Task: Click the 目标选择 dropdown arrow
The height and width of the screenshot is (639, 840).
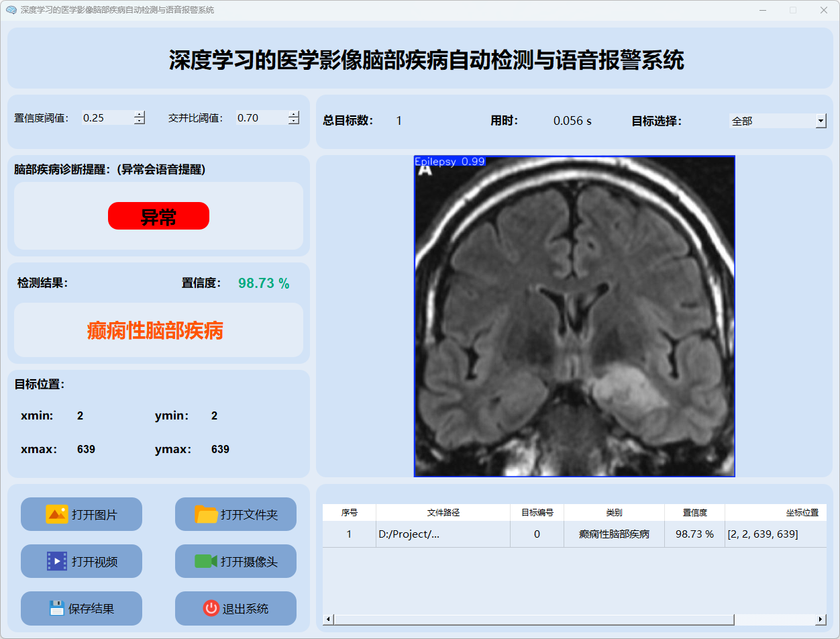Action: [x=821, y=121]
